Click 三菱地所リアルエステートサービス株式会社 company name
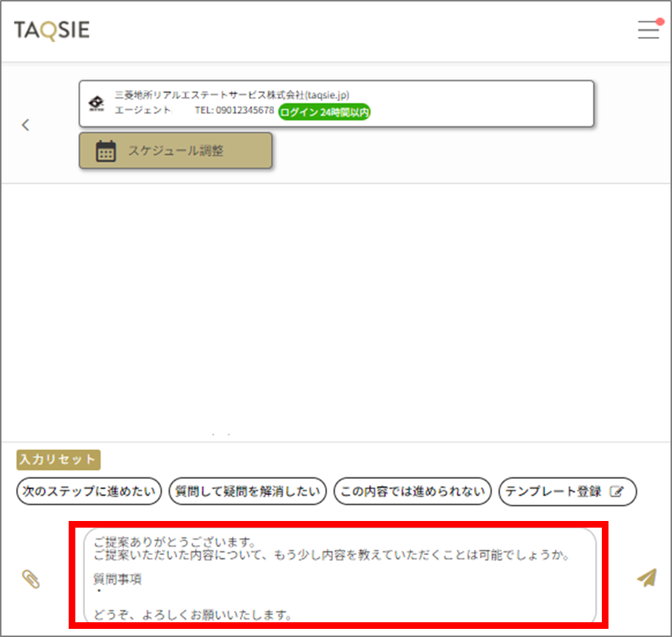 click(209, 95)
